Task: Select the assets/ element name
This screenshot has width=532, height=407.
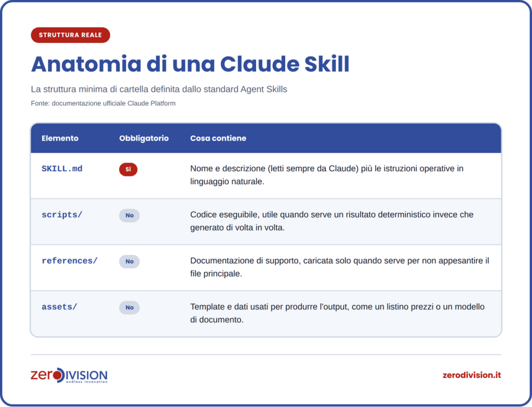Action: [x=59, y=307]
